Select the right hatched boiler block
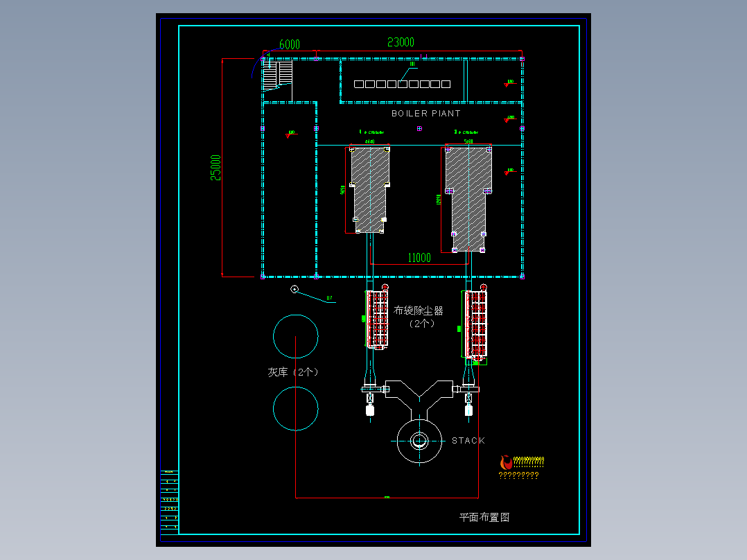This screenshot has width=747, height=560. (x=468, y=199)
